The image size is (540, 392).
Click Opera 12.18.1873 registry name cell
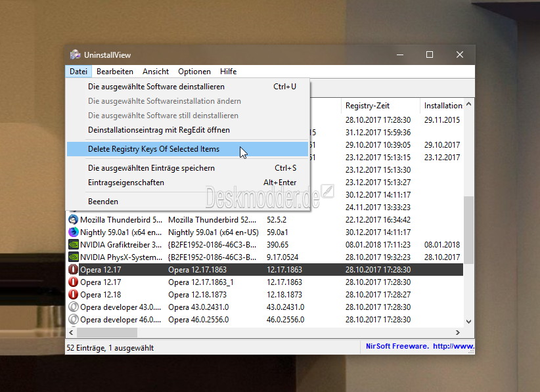[x=197, y=295]
